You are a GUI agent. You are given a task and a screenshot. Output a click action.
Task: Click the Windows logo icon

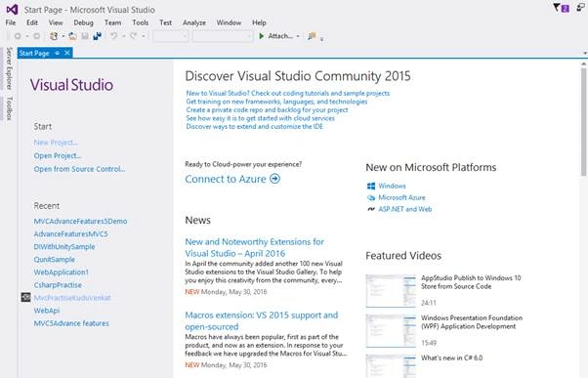point(371,186)
